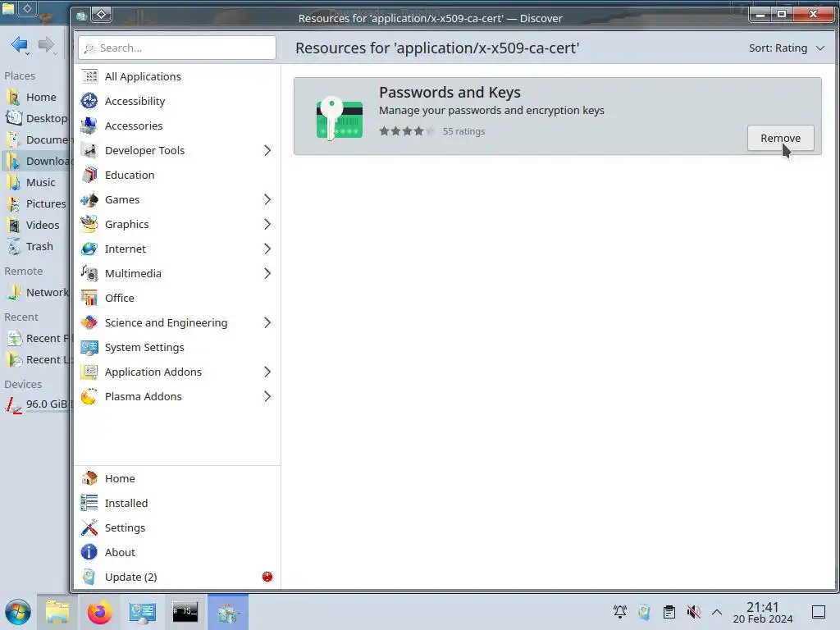Open the Sort: Rating dropdown
The width and height of the screenshot is (840, 630).
pyautogui.click(x=786, y=48)
